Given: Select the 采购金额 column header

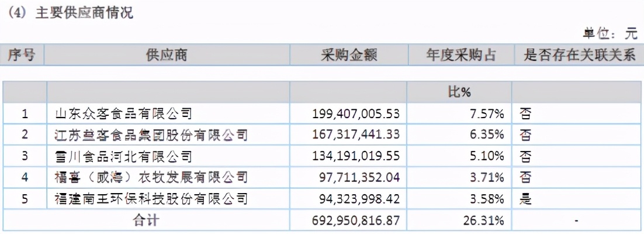Looking at the screenshot, I should (349, 54).
